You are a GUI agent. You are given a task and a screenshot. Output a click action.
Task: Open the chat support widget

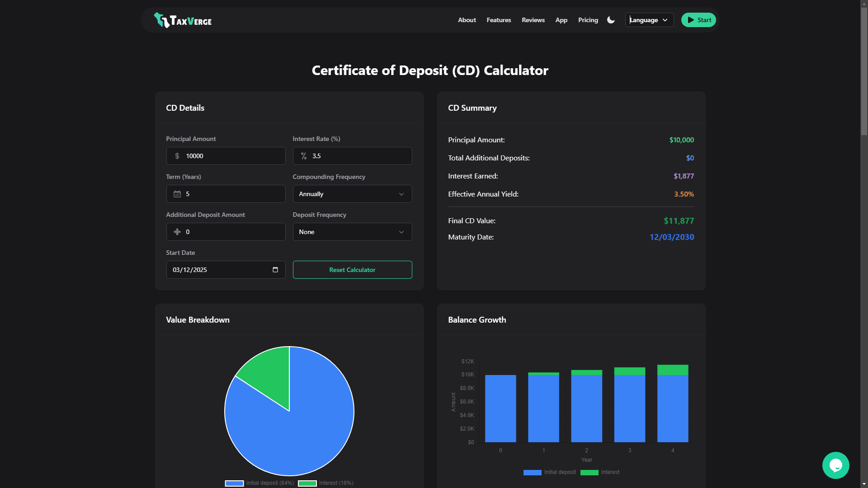coord(836,465)
